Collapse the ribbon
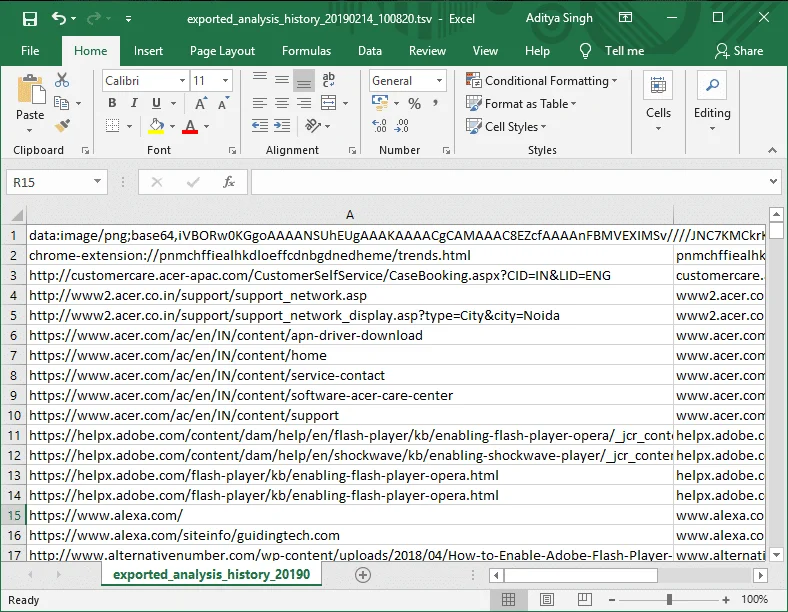788x612 pixels. 772,150
